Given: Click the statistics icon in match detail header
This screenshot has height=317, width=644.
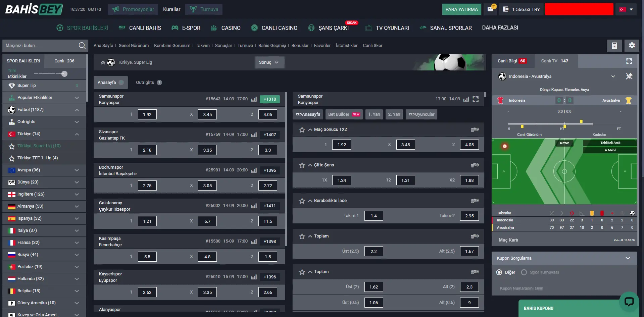Looking at the screenshot, I should [466, 99].
